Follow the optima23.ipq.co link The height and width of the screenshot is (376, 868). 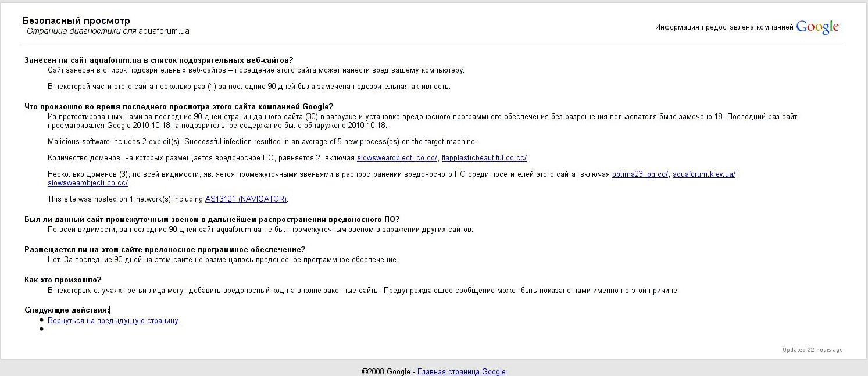[x=640, y=174]
